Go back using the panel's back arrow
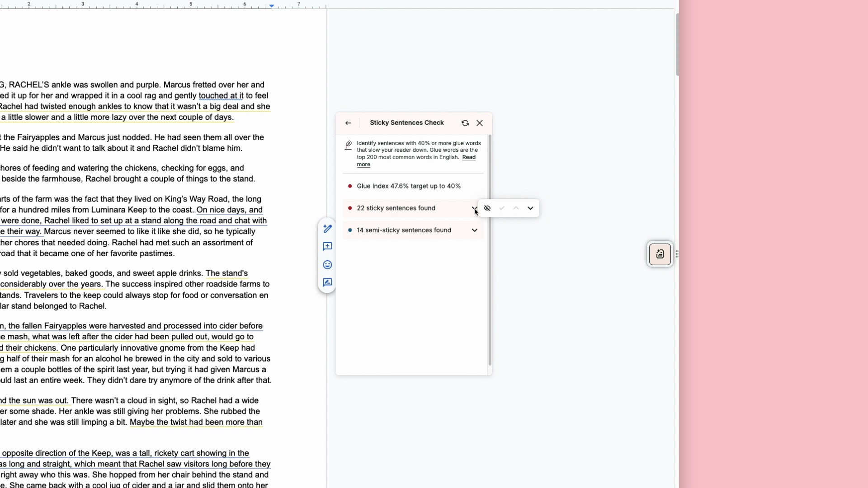 click(348, 123)
